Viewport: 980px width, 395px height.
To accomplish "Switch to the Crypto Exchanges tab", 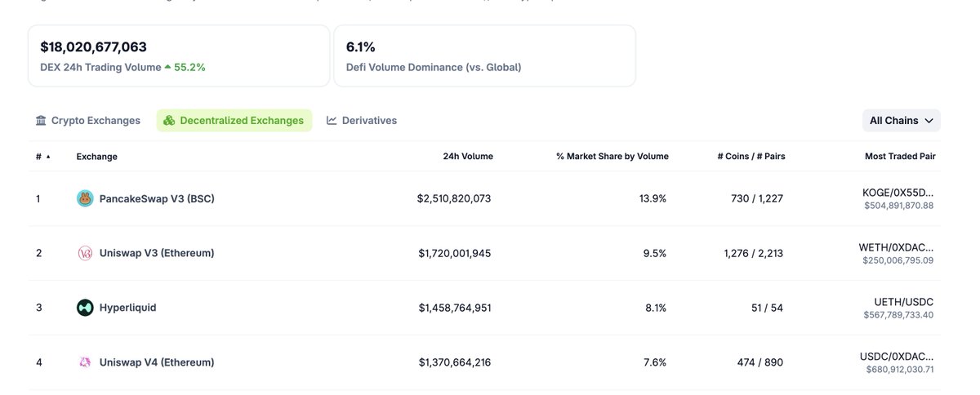I will [x=88, y=121].
